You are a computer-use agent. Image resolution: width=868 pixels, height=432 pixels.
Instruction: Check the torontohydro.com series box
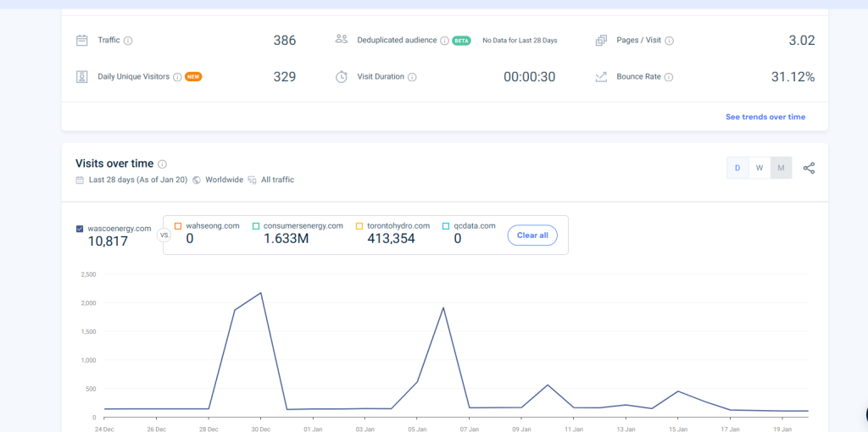[359, 226]
